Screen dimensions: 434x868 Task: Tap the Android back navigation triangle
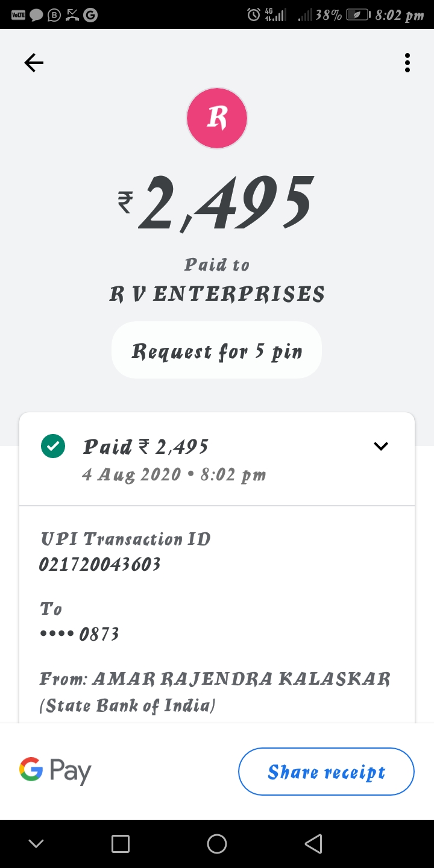click(313, 844)
